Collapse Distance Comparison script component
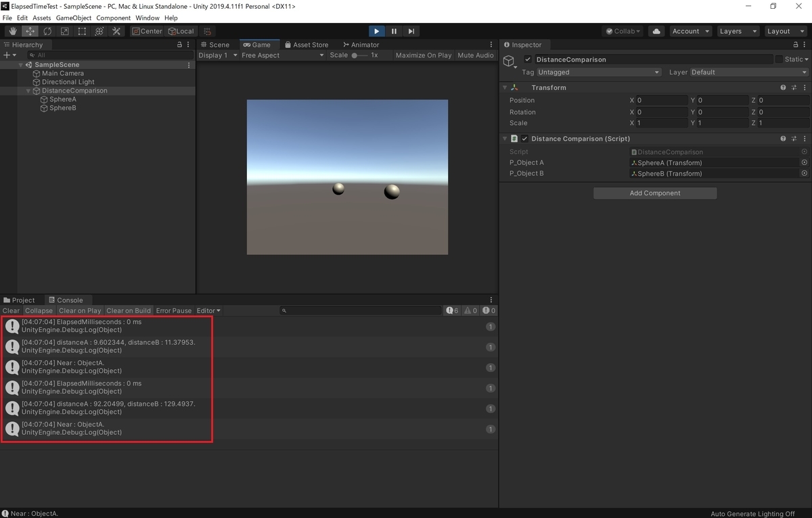812x518 pixels. pyautogui.click(x=505, y=139)
